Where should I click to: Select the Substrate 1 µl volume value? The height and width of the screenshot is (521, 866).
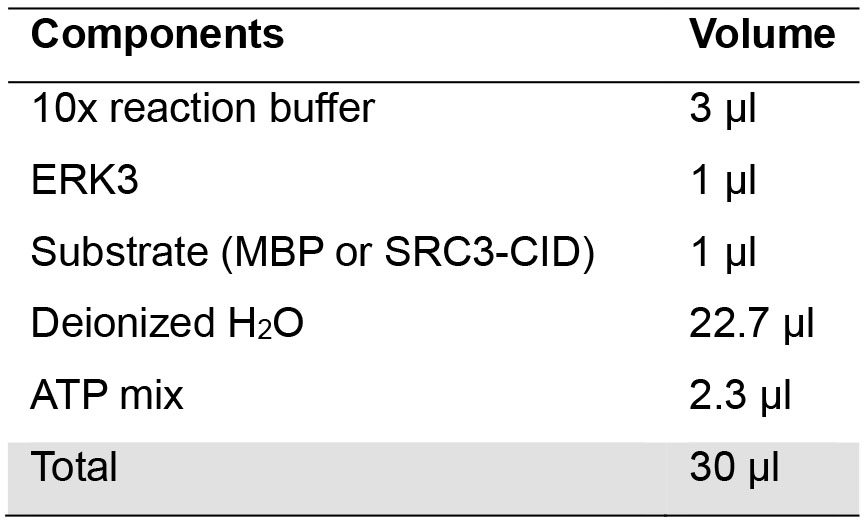pos(722,253)
